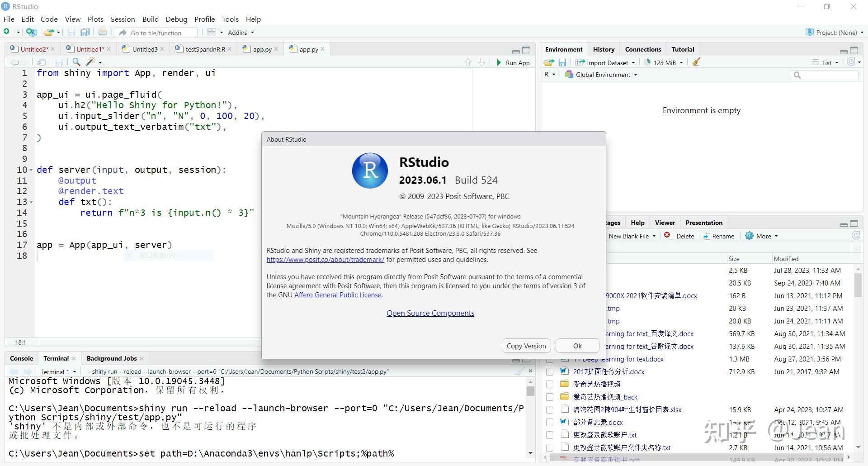The image size is (868, 466).
Task: Click the go to next section down arrow
Action: tap(482, 62)
